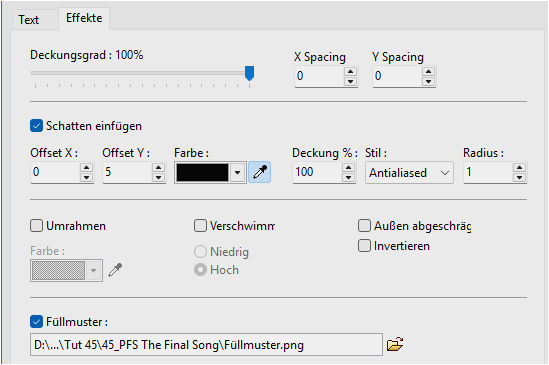
Task: Expand the shadow Farbe color dropdown arrow
Action: point(237,172)
